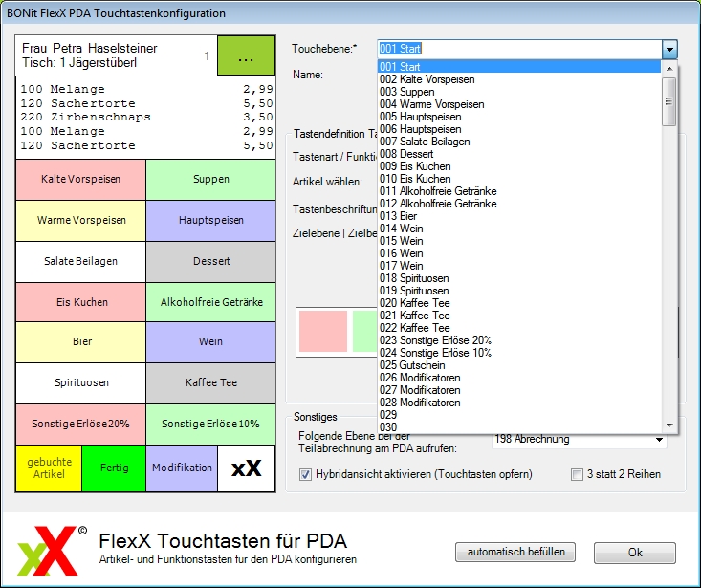701x588 pixels.
Task: Select '011 Alkoholfreie Getränke' entry
Action: click(518, 191)
